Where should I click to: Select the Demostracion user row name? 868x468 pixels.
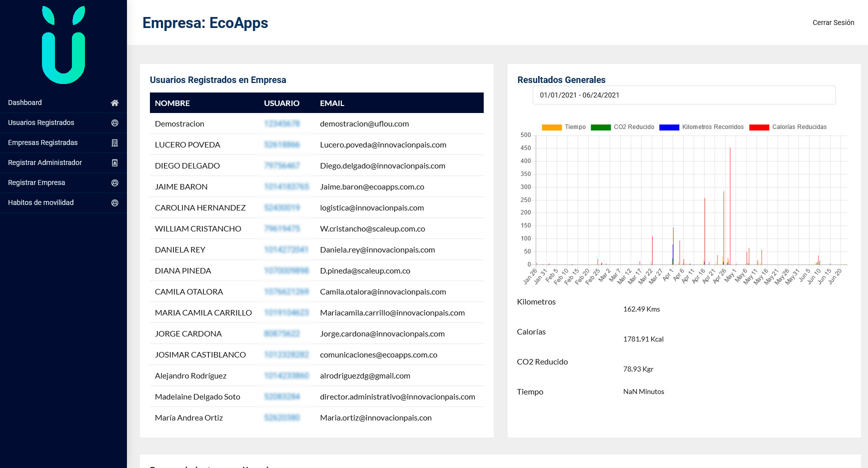tap(179, 123)
